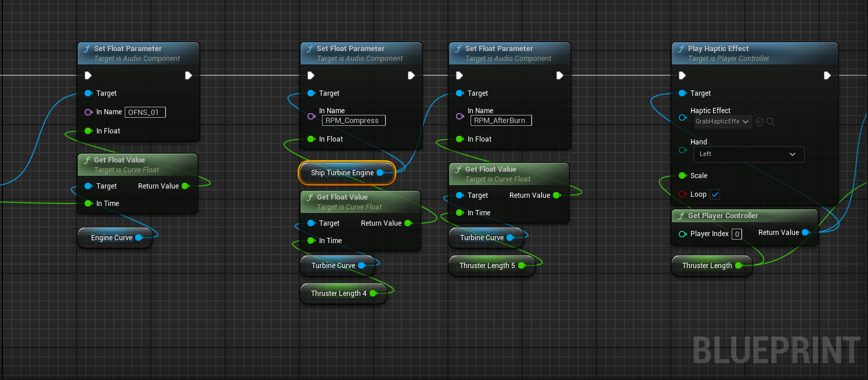Click In Name pin beside OFNS_01 field
The width and height of the screenshot is (868, 380).
pyautogui.click(x=88, y=112)
